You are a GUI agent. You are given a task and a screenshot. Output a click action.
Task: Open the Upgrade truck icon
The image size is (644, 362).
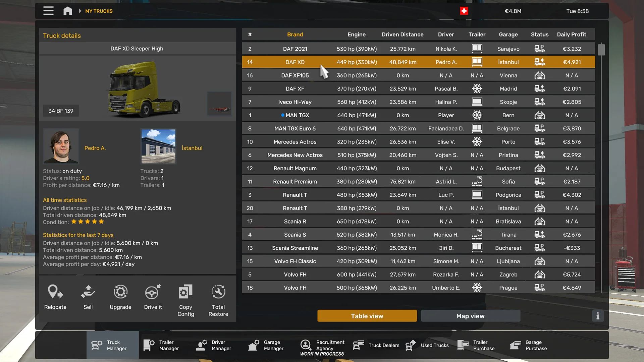[x=120, y=292]
